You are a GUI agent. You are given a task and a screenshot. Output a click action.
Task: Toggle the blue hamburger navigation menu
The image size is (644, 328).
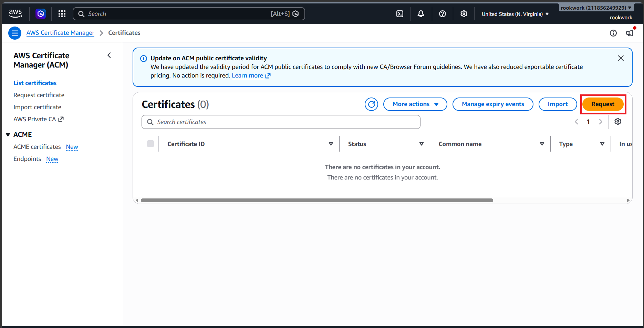[x=15, y=33]
